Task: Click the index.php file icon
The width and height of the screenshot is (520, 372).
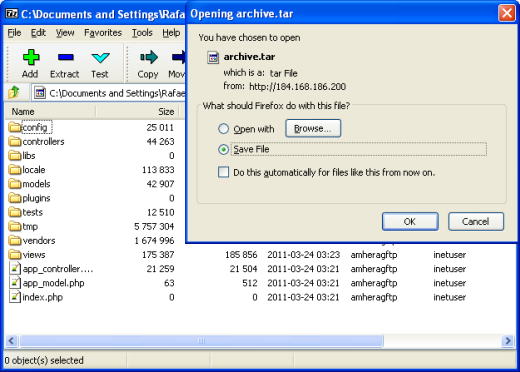Action: pyautogui.click(x=15, y=297)
